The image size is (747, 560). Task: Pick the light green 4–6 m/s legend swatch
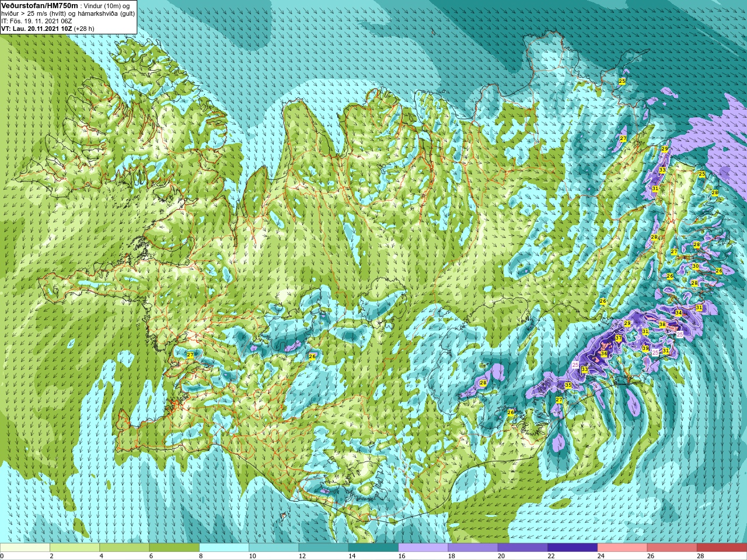click(124, 548)
